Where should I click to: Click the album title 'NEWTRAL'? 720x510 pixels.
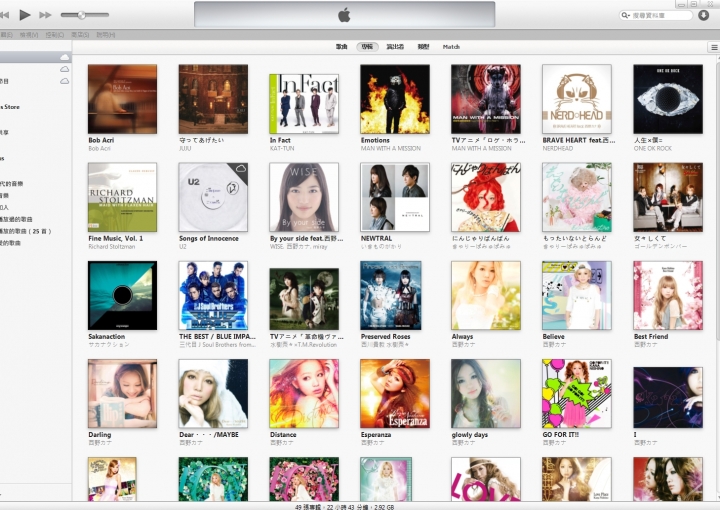tap(377, 239)
